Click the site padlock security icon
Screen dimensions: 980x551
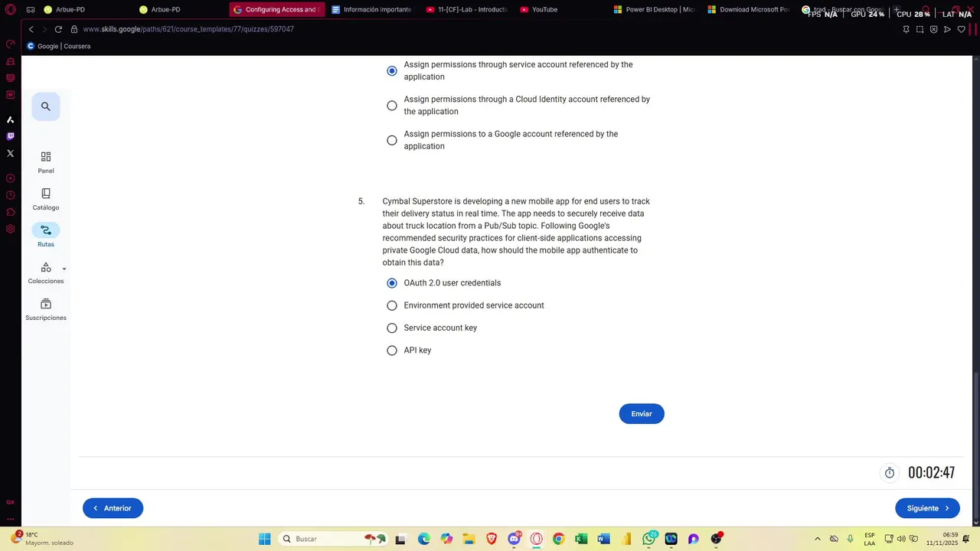[74, 29]
